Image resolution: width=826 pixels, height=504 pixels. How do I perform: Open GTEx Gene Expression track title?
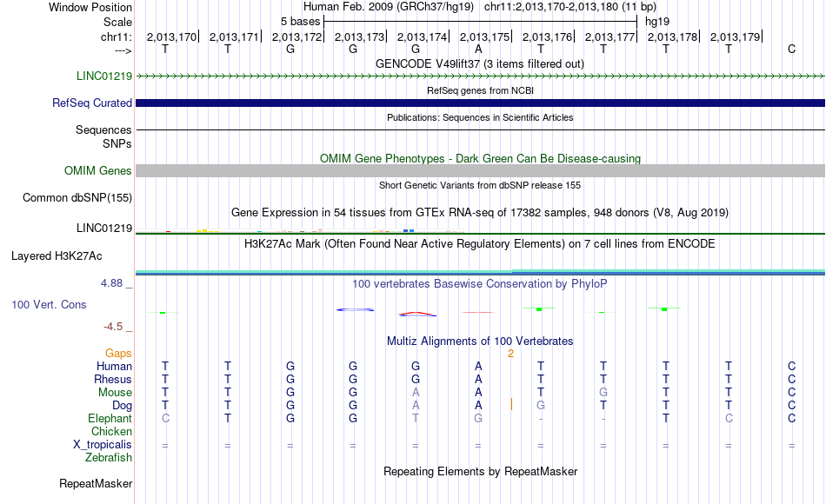(x=480, y=212)
